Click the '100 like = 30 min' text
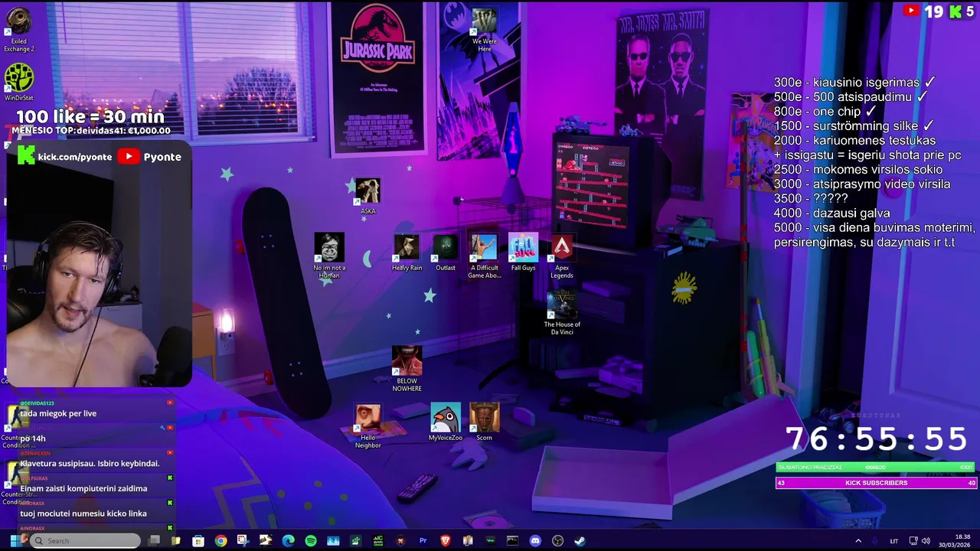 click(90, 116)
